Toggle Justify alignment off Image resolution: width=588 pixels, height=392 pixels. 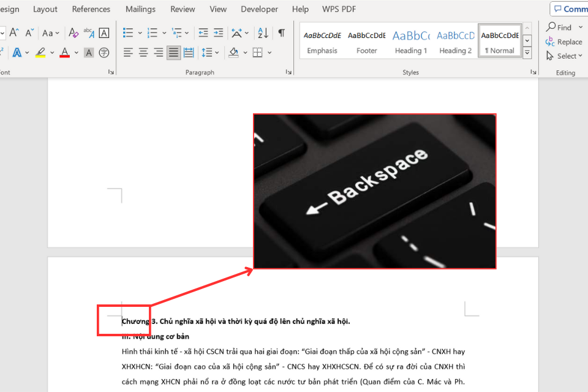[173, 53]
